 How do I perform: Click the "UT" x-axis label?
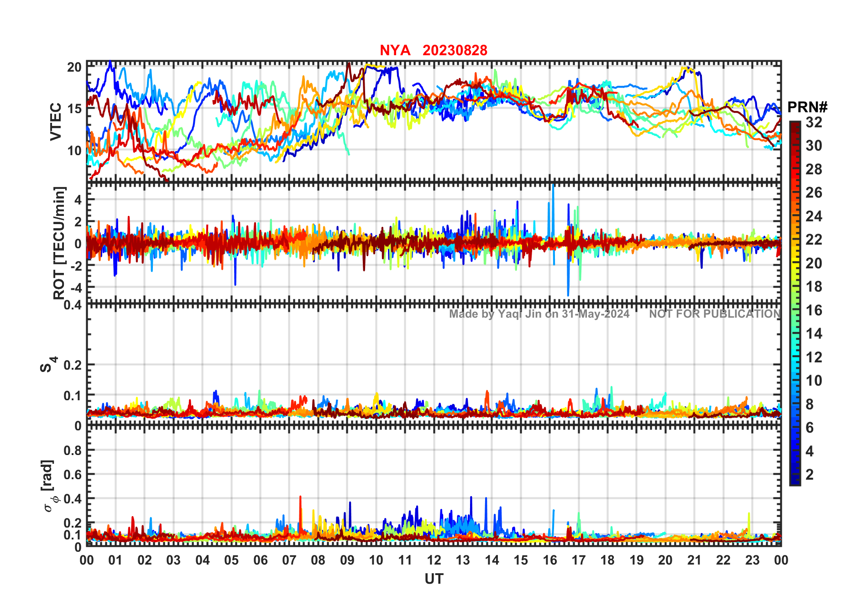(434, 579)
